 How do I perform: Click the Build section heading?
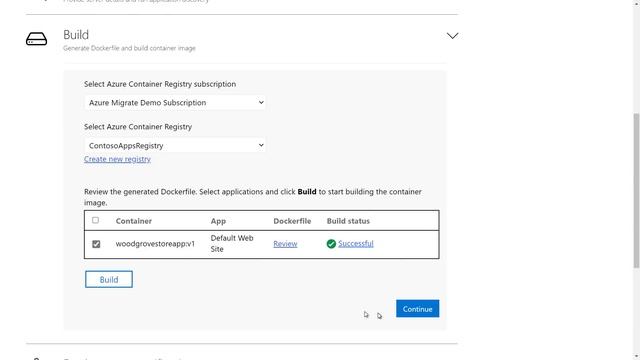point(76,35)
